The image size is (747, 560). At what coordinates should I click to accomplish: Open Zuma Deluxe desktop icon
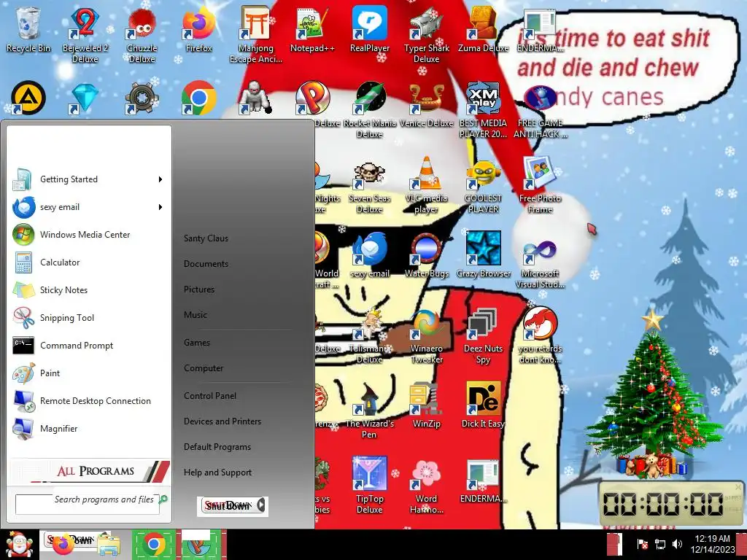(483, 28)
